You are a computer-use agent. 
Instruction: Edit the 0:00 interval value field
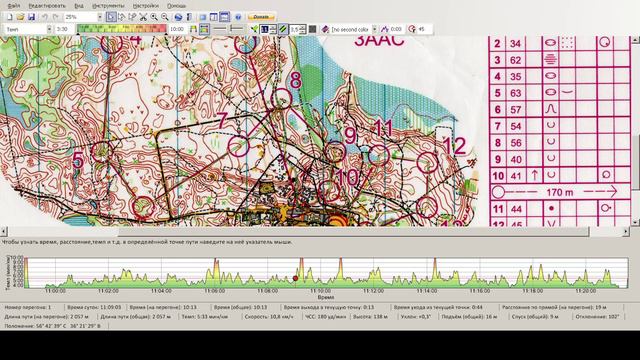[397, 29]
